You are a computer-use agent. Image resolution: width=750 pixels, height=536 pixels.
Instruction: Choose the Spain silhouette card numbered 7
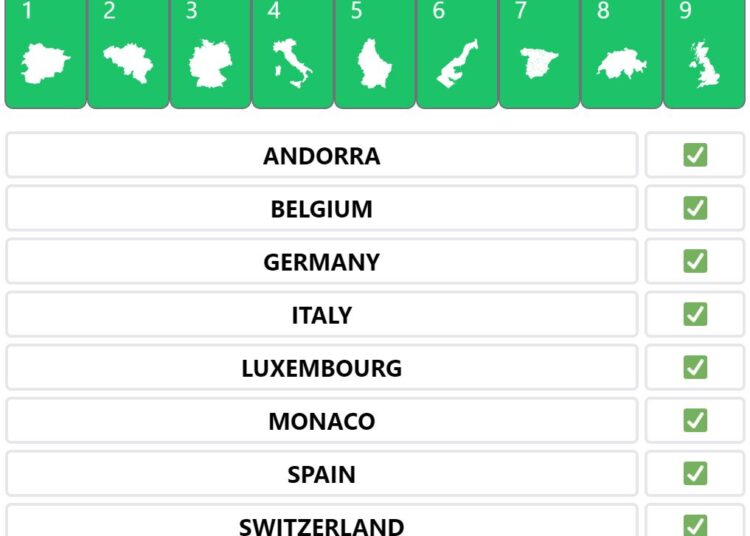coord(540,54)
